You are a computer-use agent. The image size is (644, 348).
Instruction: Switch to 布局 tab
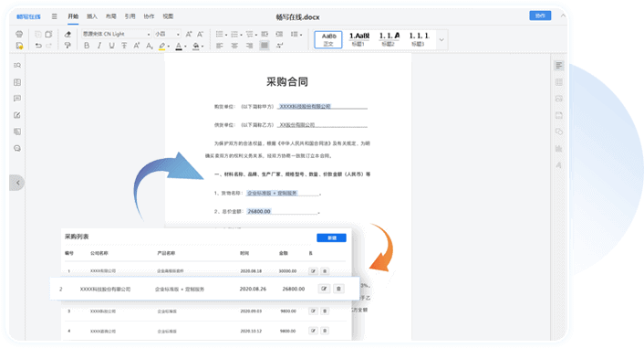[111, 16]
